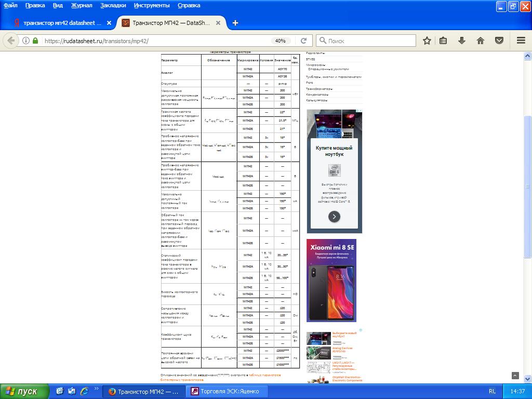
Task: Click the browser back button
Action: [x=11, y=41]
